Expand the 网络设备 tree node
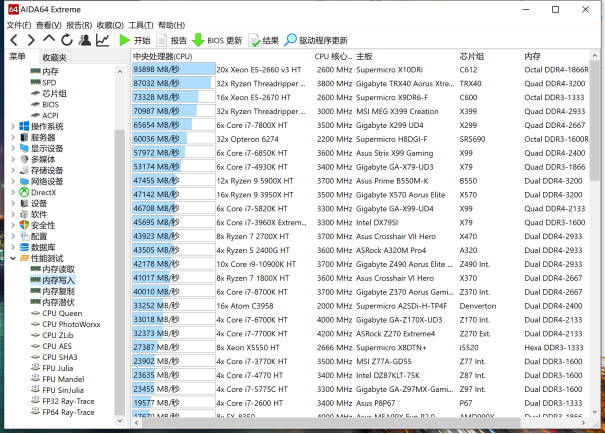605x434 pixels. click(x=12, y=181)
